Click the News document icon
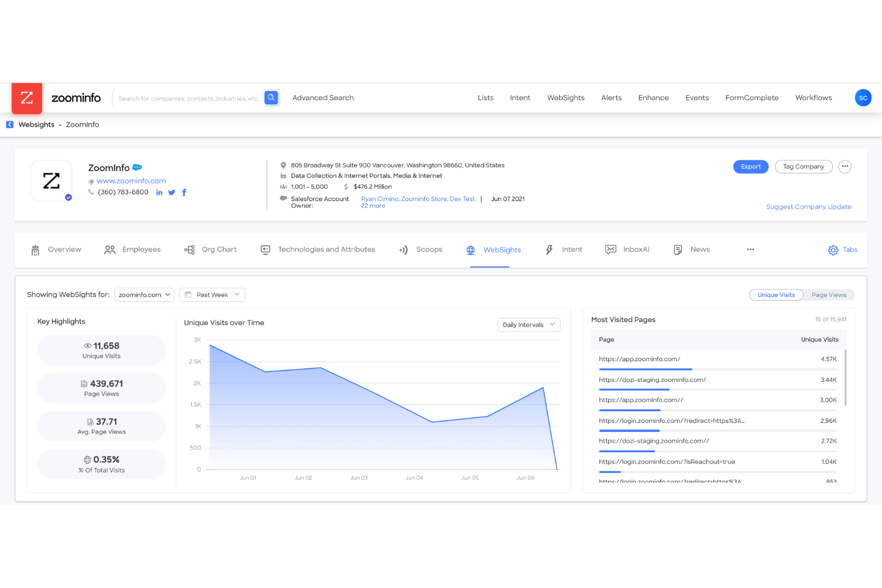This screenshot has width=882, height=588. click(x=678, y=250)
